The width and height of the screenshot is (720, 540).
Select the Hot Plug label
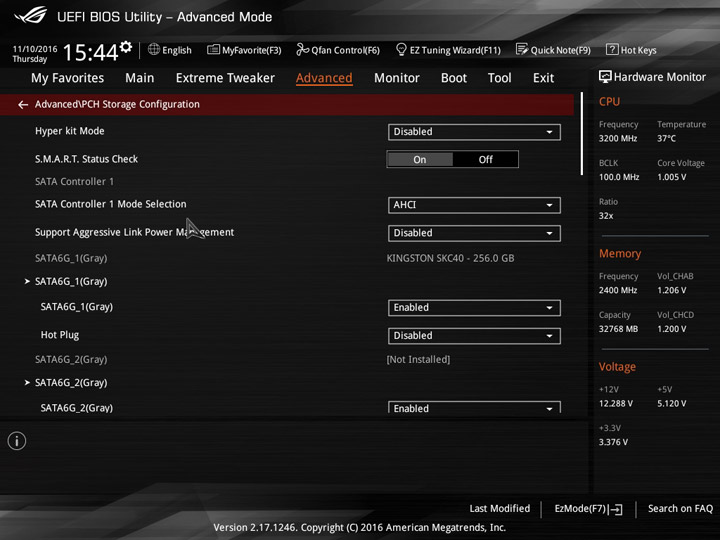click(x=60, y=335)
